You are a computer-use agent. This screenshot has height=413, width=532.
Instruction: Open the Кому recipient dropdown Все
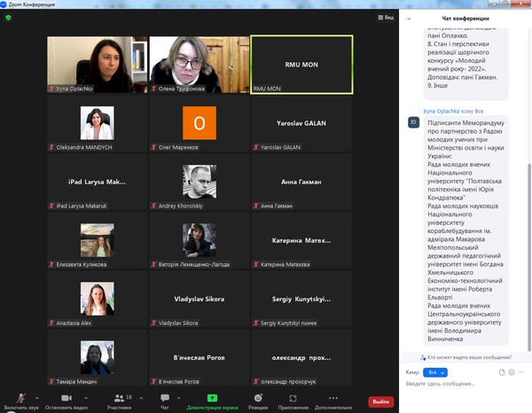click(x=435, y=372)
